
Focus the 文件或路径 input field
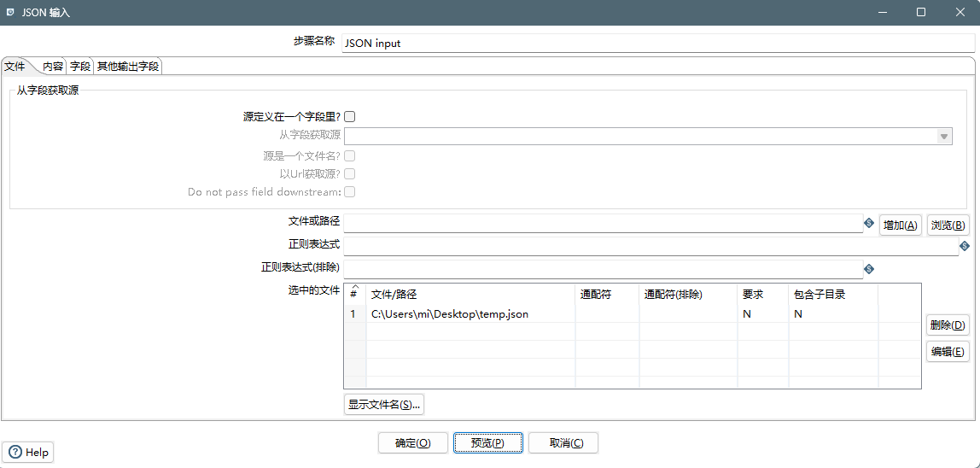[604, 223]
